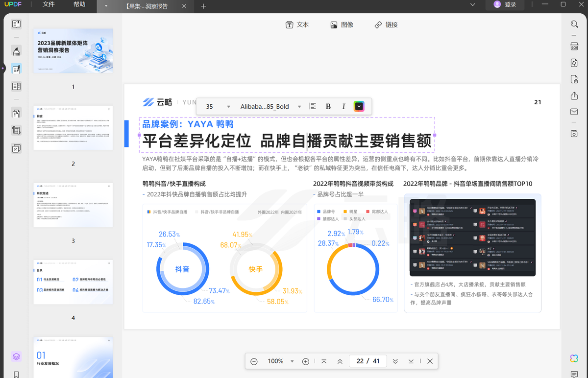Go to the first page
This screenshot has width=588, height=378.
pos(324,361)
